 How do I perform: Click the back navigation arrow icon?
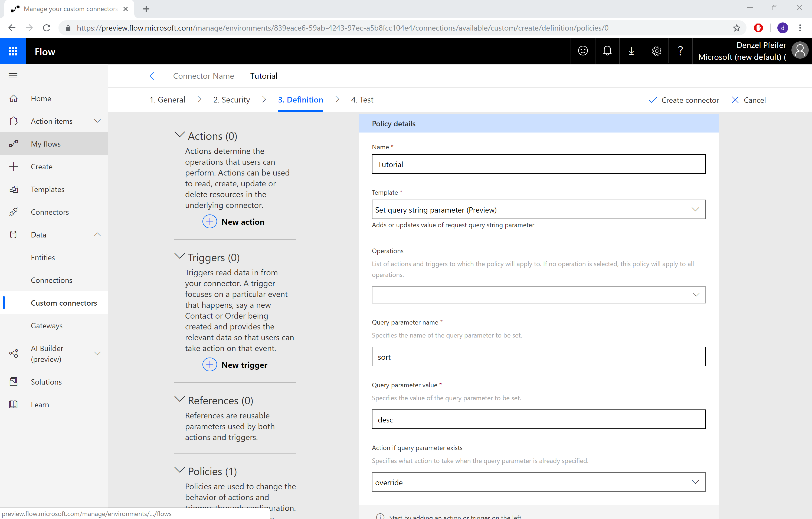153,76
